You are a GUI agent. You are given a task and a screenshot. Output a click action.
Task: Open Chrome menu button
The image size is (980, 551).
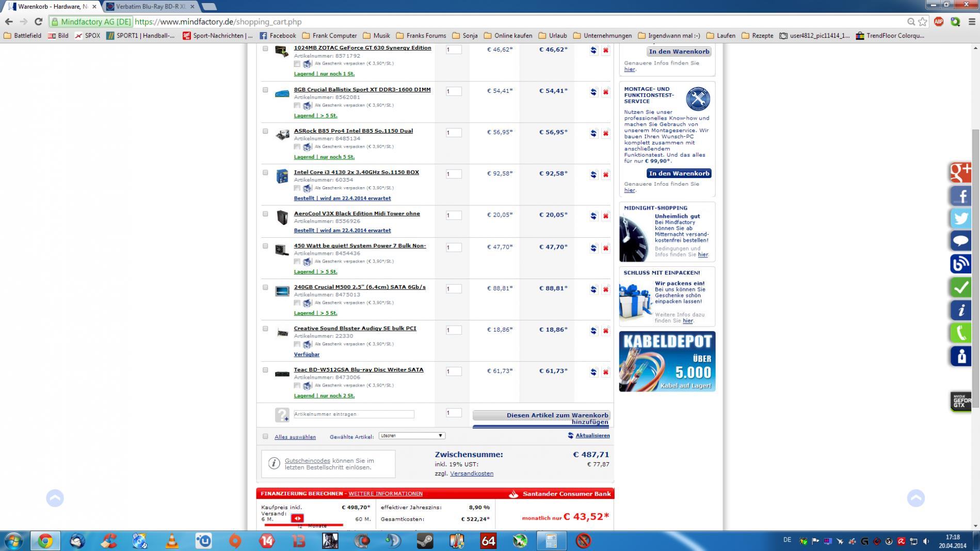coord(972,22)
